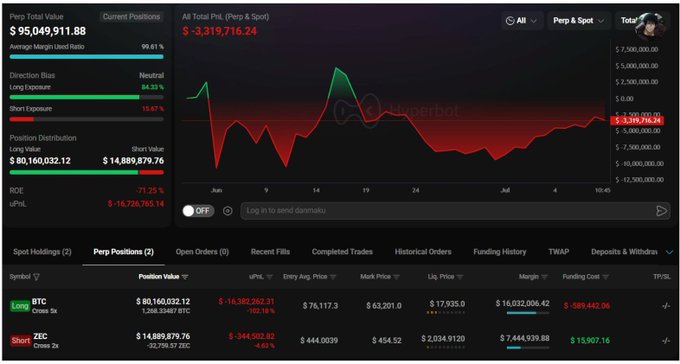Image resolution: width=680 pixels, height=364 pixels.
Task: Click BTC mark price $ 63,201.0
Action: tap(384, 306)
